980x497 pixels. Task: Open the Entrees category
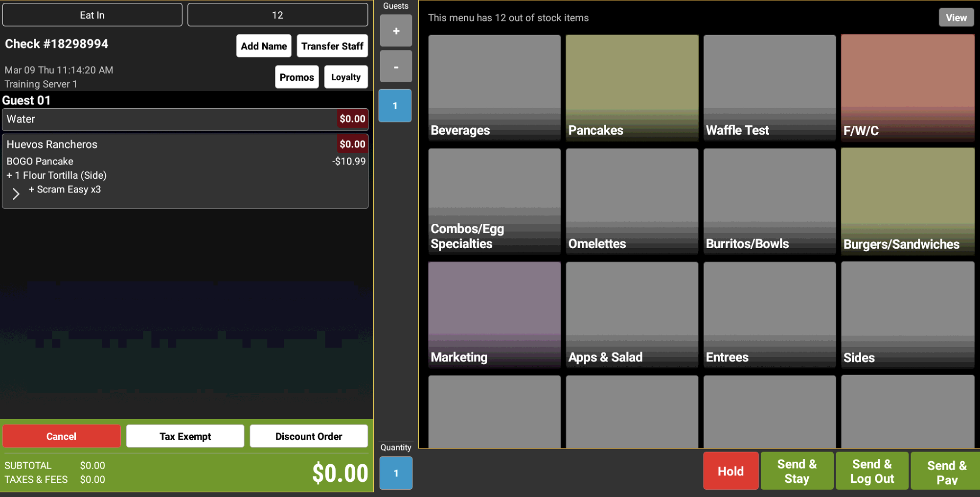(x=770, y=315)
